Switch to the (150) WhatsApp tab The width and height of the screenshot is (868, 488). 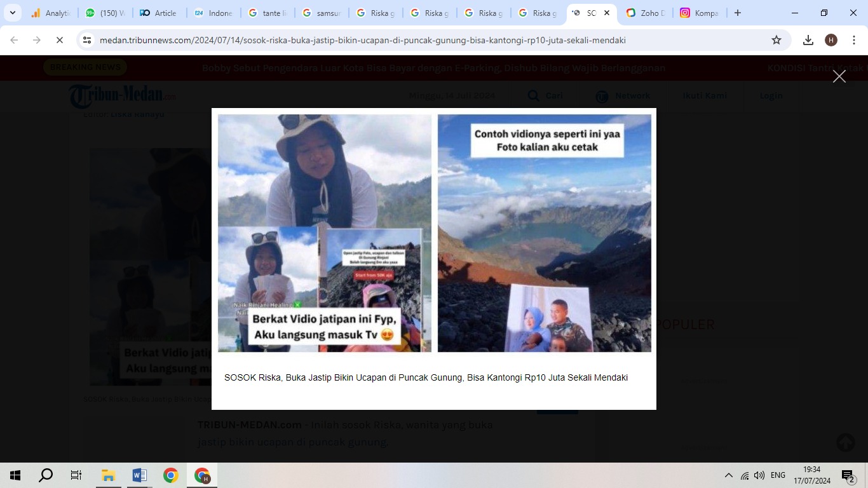(x=105, y=13)
